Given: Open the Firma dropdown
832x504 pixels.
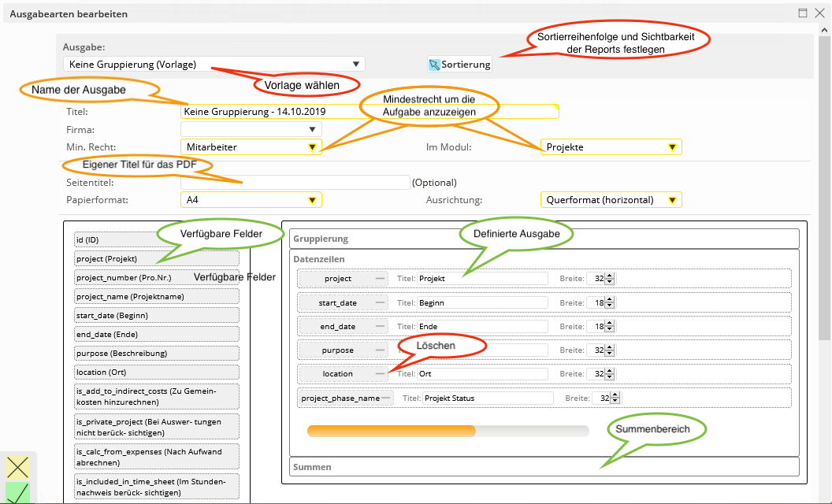Looking at the screenshot, I should (251, 129).
